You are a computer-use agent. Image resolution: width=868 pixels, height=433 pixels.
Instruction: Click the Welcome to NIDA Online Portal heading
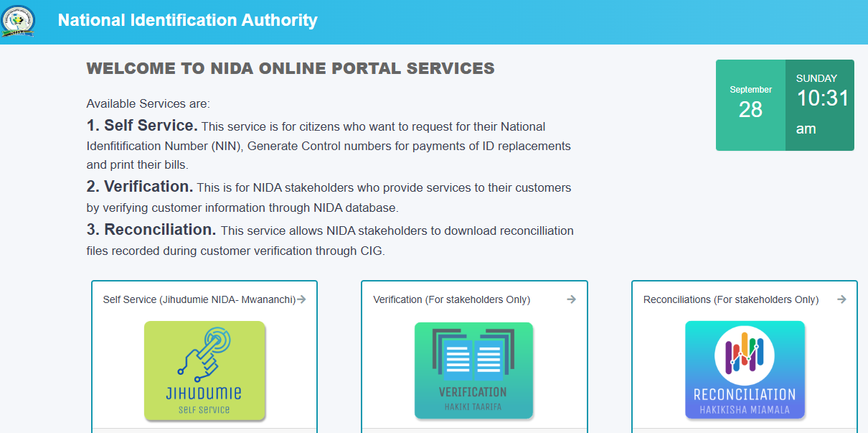(291, 69)
